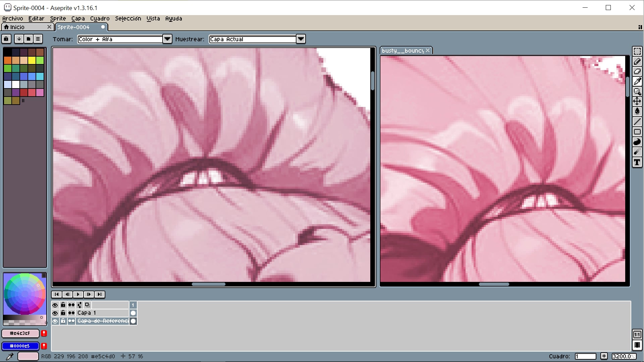The image size is (644, 362).
Task: Hide the Capa 1 layer
Action: [x=55, y=313]
